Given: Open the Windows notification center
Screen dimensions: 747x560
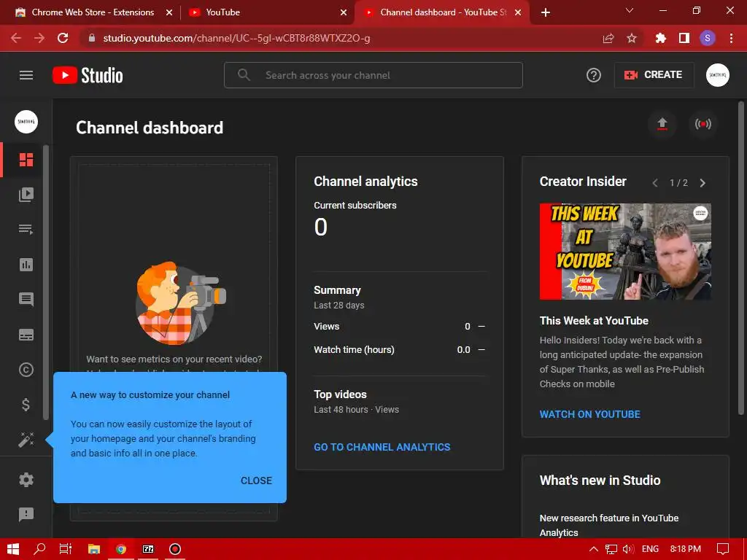Looking at the screenshot, I should 723,549.
